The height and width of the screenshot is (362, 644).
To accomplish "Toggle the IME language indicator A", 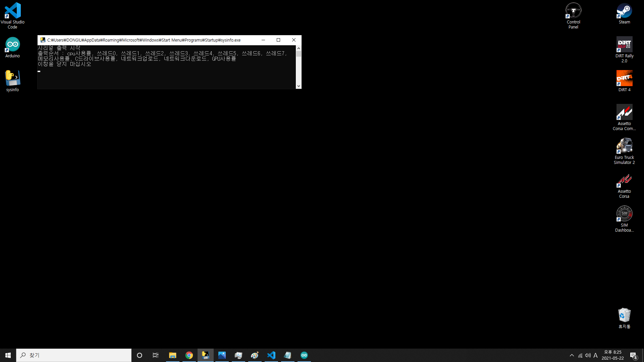I will coord(595,355).
